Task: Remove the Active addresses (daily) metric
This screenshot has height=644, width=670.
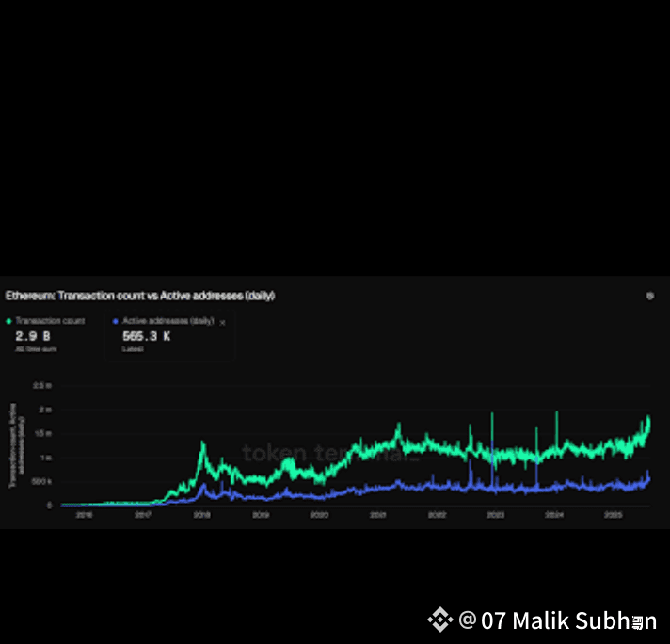Action: click(222, 323)
